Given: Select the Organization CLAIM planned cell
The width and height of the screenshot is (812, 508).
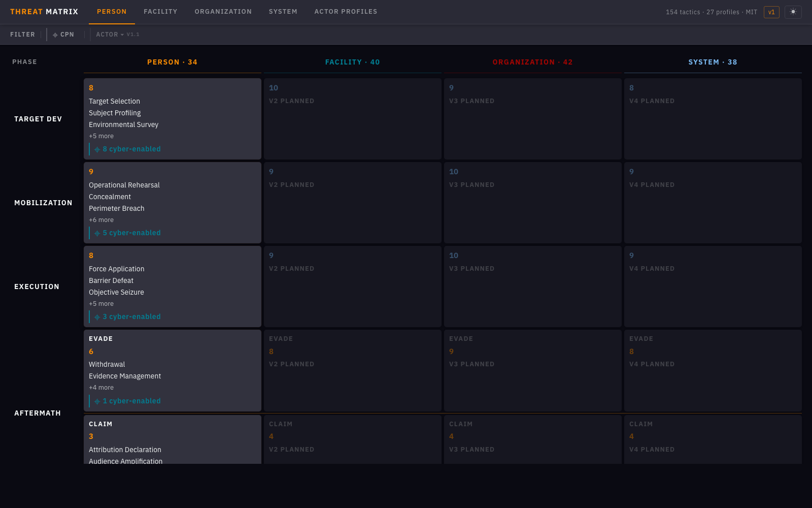Looking at the screenshot, I should (533, 439).
